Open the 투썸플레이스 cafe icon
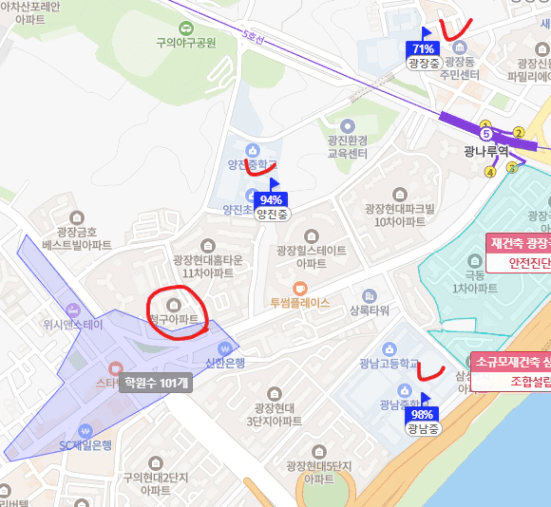The height and width of the screenshot is (507, 551). click(x=300, y=289)
